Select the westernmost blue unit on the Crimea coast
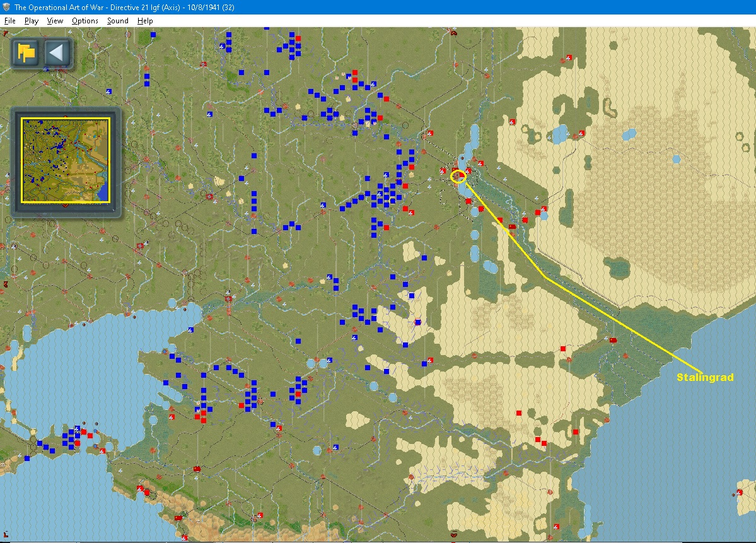Image resolution: width=756 pixels, height=543 pixels. pyautogui.click(x=27, y=458)
